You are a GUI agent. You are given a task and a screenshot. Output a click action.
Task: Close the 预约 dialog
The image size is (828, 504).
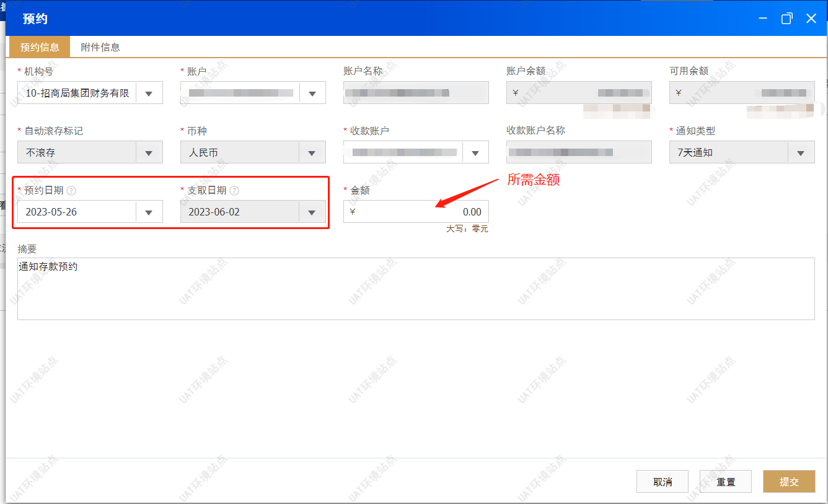(811, 19)
